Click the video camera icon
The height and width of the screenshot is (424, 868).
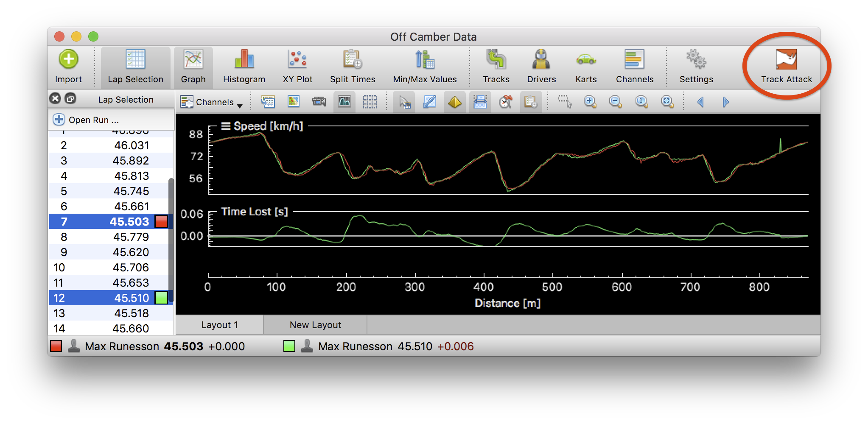(319, 102)
